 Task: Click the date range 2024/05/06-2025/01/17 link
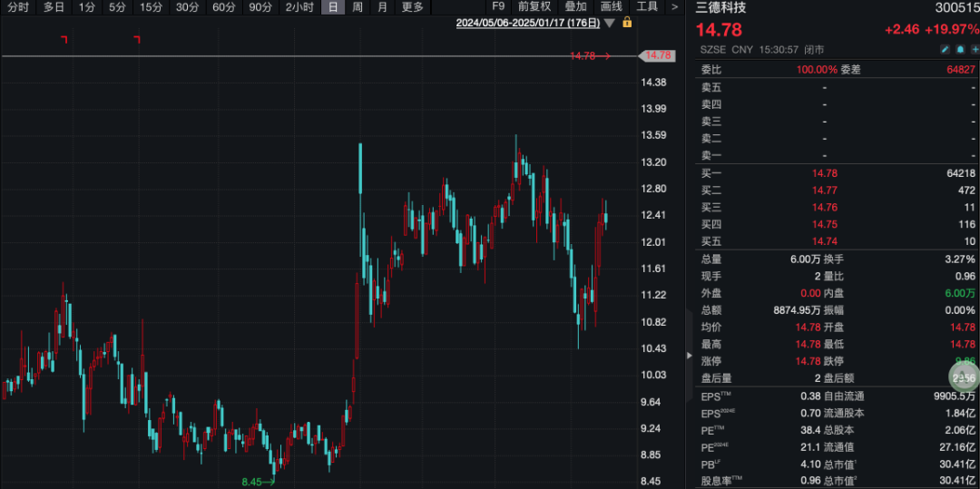click(x=527, y=23)
